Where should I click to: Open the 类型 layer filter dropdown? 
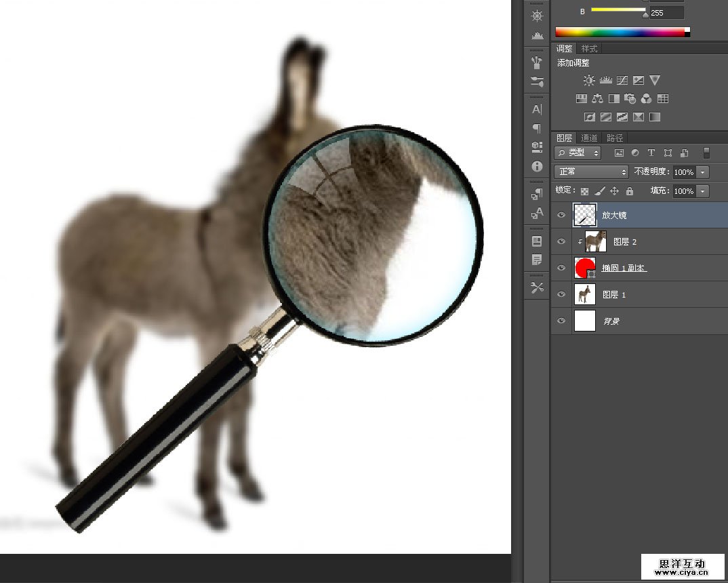click(x=578, y=153)
